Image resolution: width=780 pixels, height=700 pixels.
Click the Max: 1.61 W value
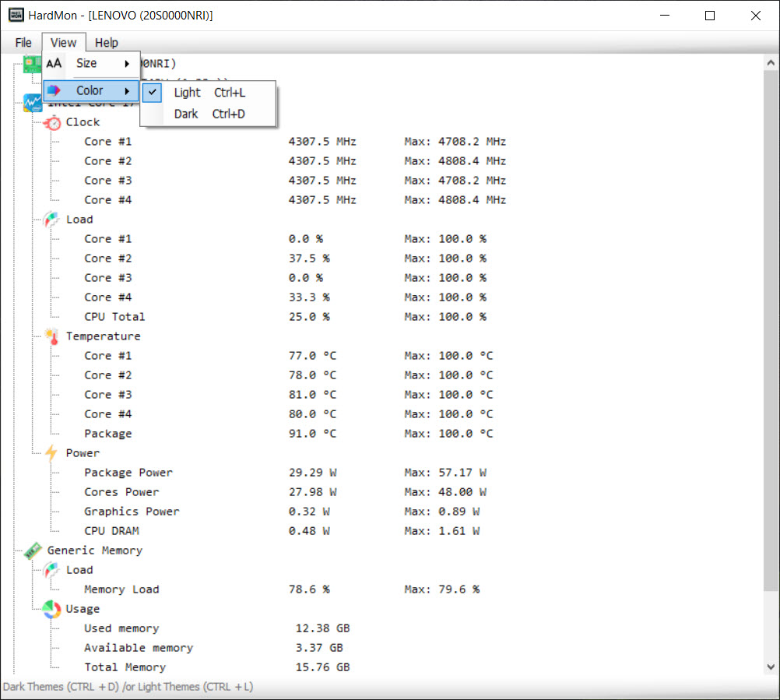pos(442,531)
